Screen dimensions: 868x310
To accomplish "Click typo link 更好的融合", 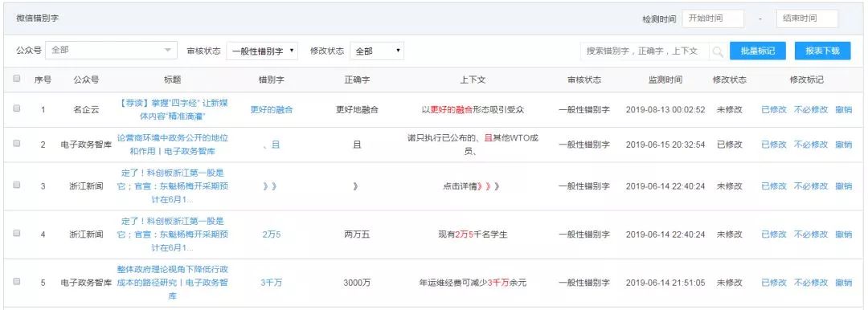I will [x=272, y=109].
